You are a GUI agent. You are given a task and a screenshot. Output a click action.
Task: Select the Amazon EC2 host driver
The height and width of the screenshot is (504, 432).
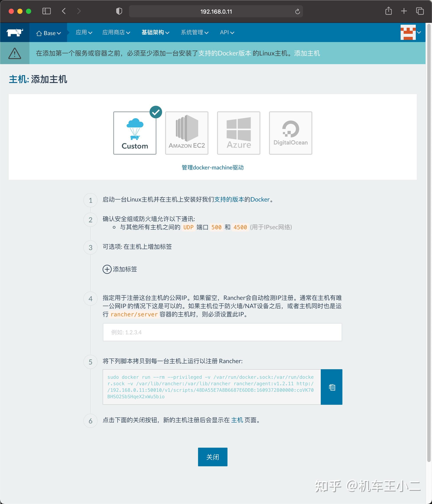187,133
